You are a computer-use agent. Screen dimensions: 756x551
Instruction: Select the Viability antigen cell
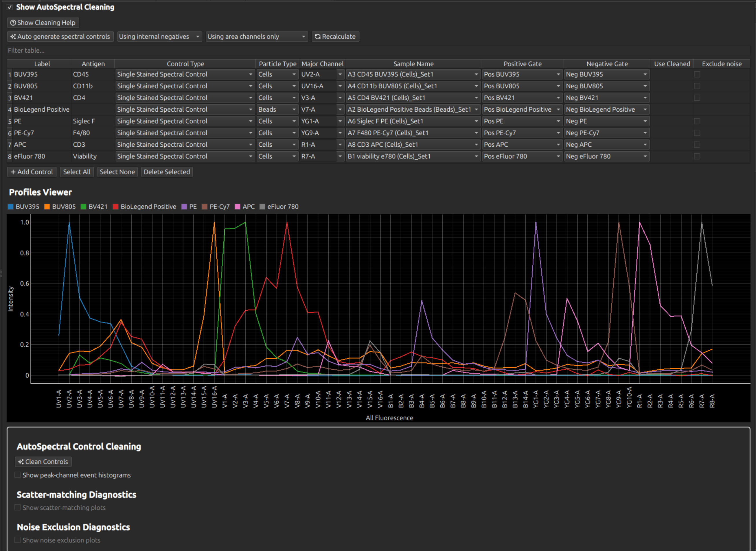(x=93, y=156)
